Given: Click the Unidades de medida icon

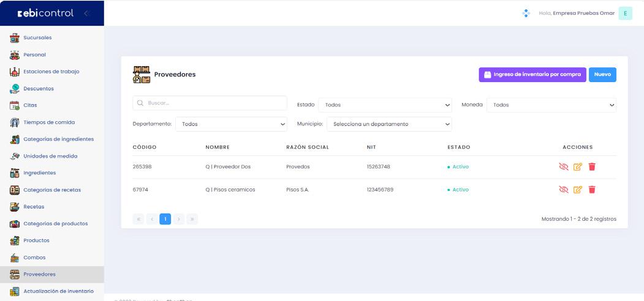Looking at the screenshot, I should click(14, 156).
